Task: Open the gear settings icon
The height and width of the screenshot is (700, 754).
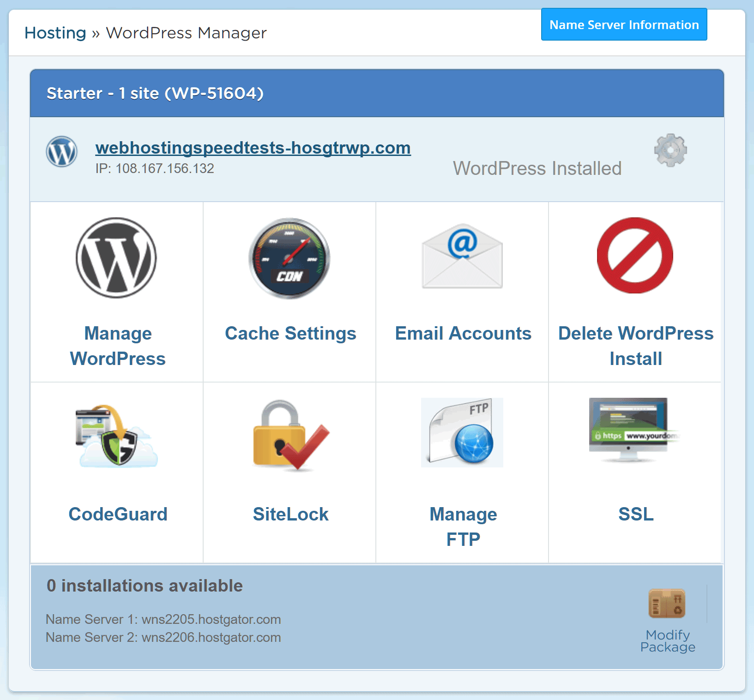Action: click(670, 150)
